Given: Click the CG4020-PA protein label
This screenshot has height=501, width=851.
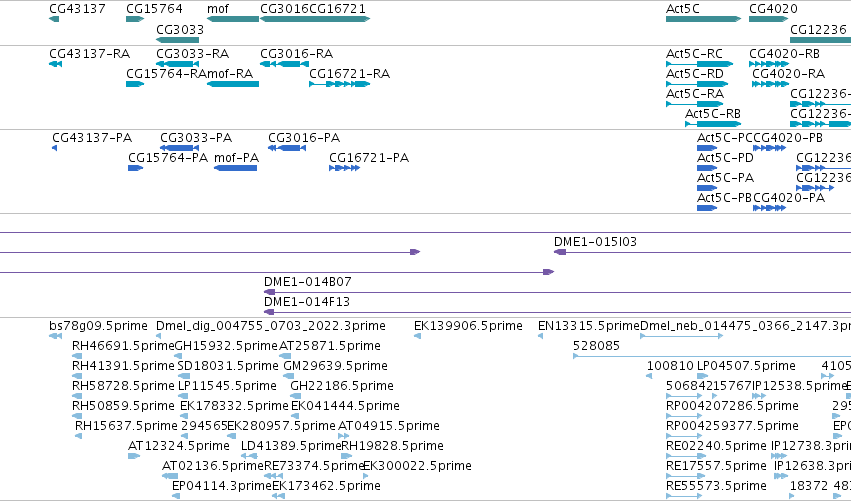Looking at the screenshot, I should [789, 198].
